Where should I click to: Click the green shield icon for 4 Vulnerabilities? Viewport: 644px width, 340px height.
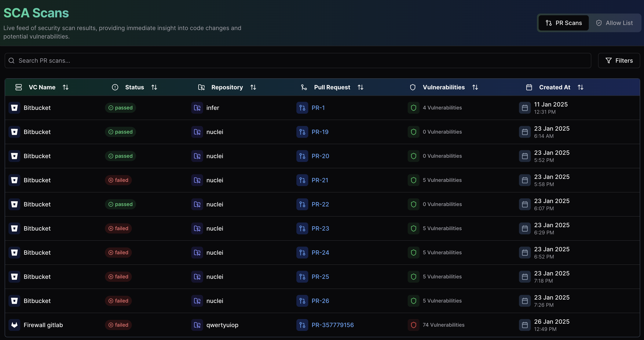click(413, 108)
